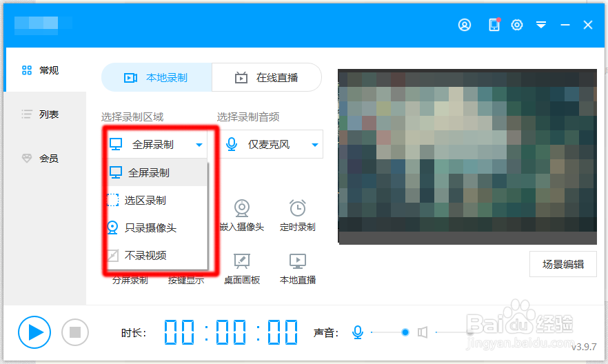608x364 pixels.
Task: Close the recorder window
Action: click(588, 26)
